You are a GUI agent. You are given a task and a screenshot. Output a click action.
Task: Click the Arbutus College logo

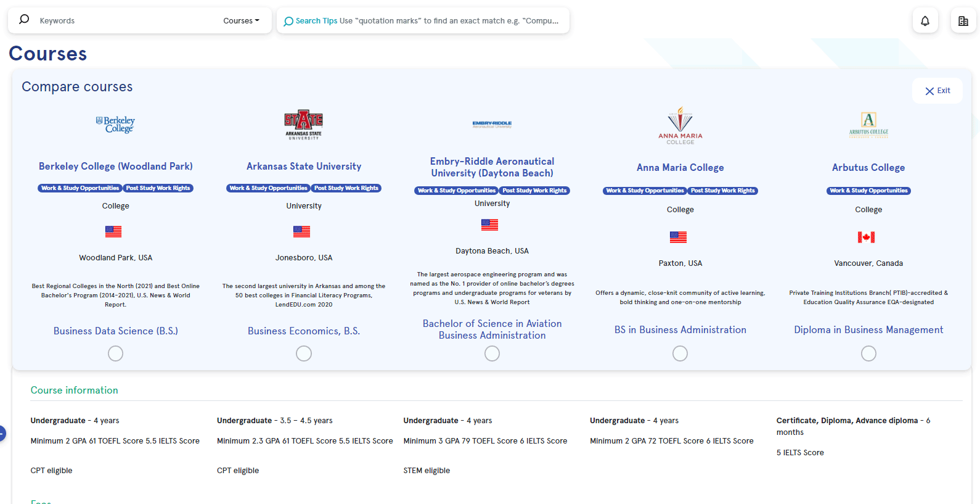click(x=868, y=125)
